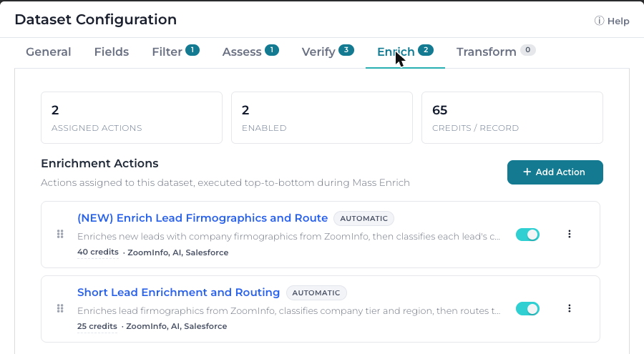
Task: Open Short Lead Enrichment and Routing link
Action: coord(178,292)
